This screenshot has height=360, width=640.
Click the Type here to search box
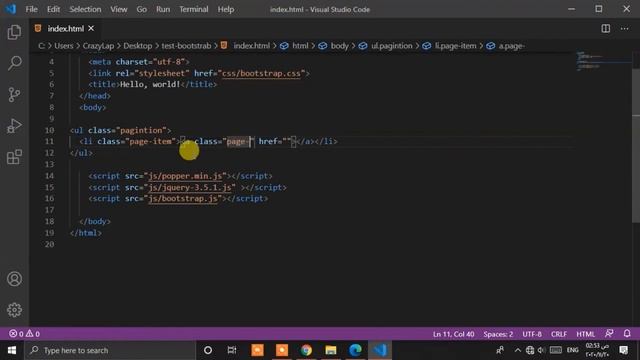(110, 350)
